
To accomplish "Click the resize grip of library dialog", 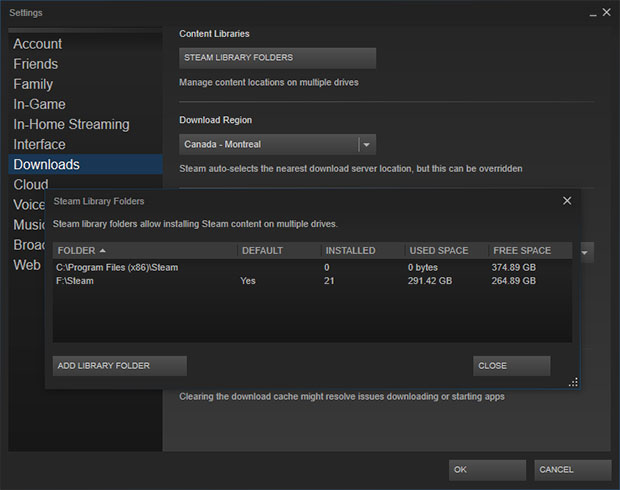I will coord(573,382).
